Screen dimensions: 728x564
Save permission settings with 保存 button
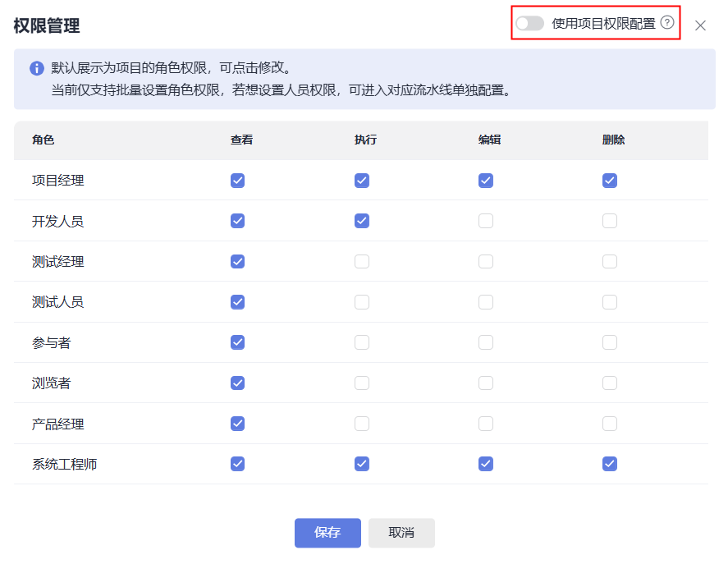[327, 533]
